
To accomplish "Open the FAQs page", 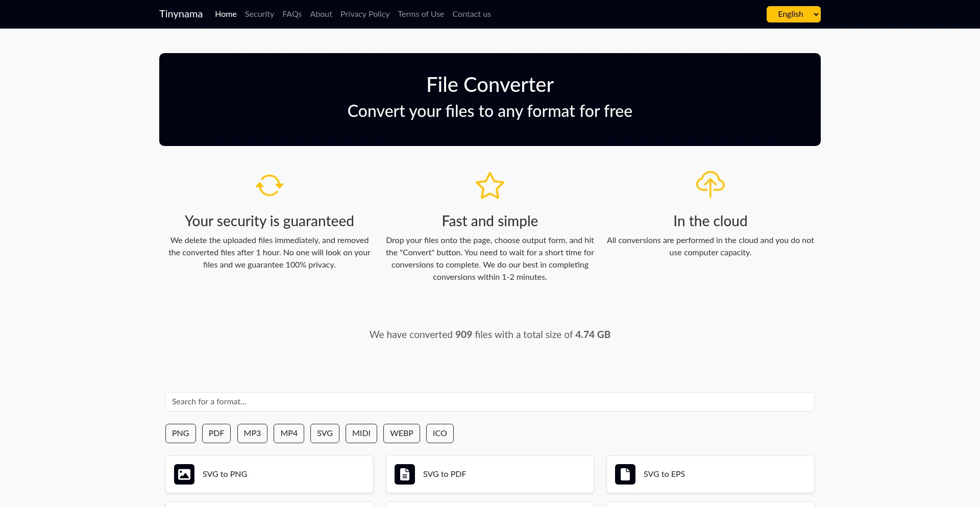I will pyautogui.click(x=292, y=14).
